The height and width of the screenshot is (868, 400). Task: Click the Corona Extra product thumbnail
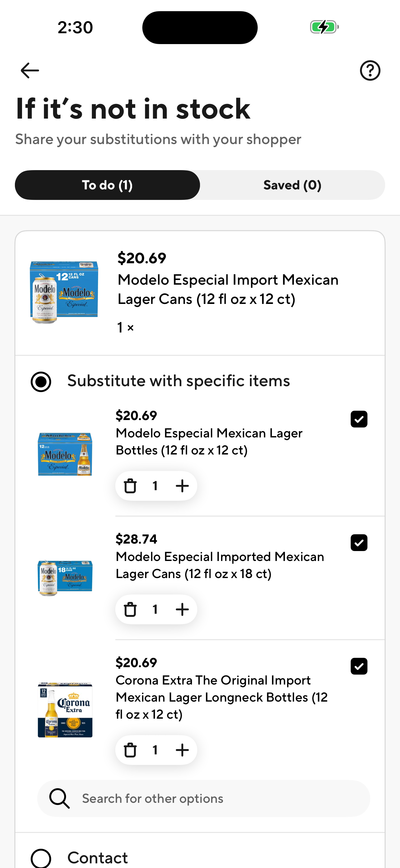click(x=64, y=709)
